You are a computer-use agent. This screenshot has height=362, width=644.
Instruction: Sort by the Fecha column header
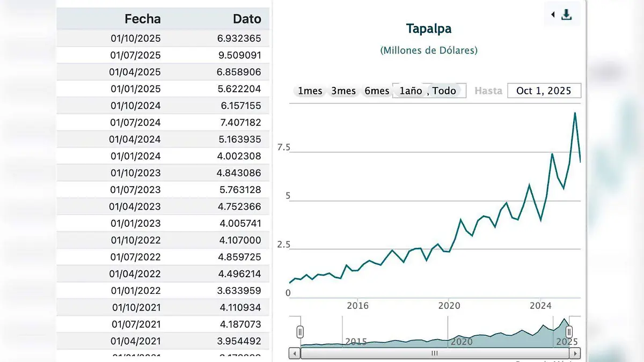click(x=142, y=19)
